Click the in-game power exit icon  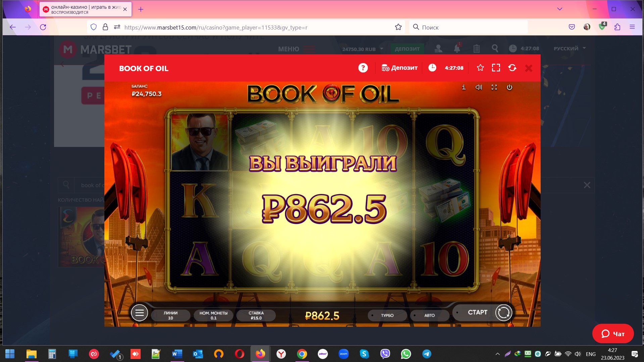509,87
